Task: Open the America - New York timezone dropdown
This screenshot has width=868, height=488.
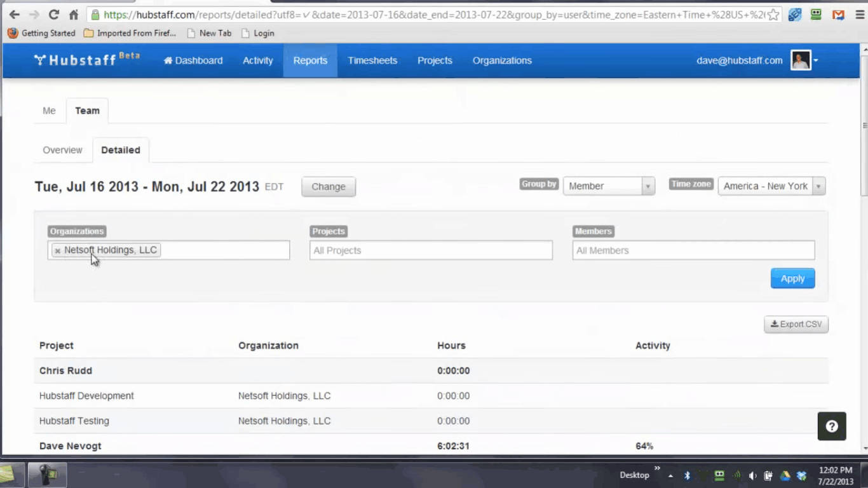Action: (771, 186)
